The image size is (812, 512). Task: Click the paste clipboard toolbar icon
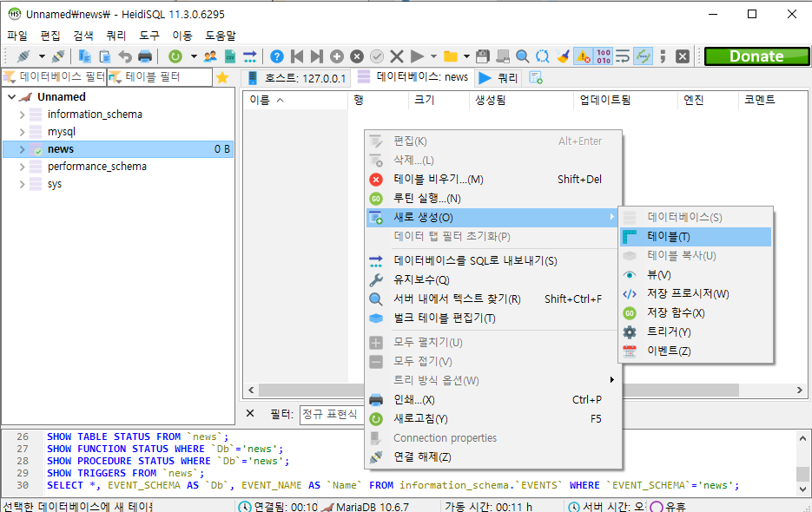(x=104, y=56)
